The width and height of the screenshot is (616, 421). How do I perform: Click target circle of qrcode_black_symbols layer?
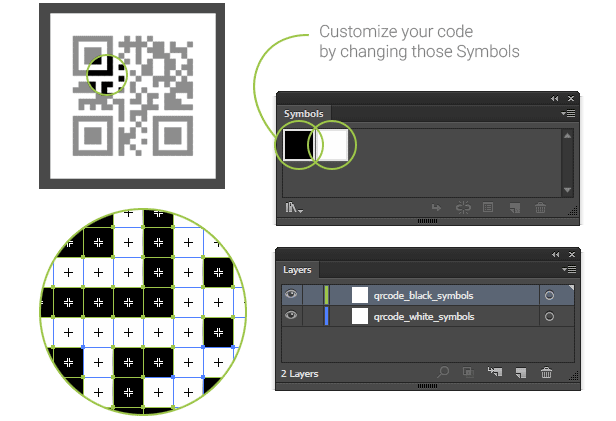[549, 295]
